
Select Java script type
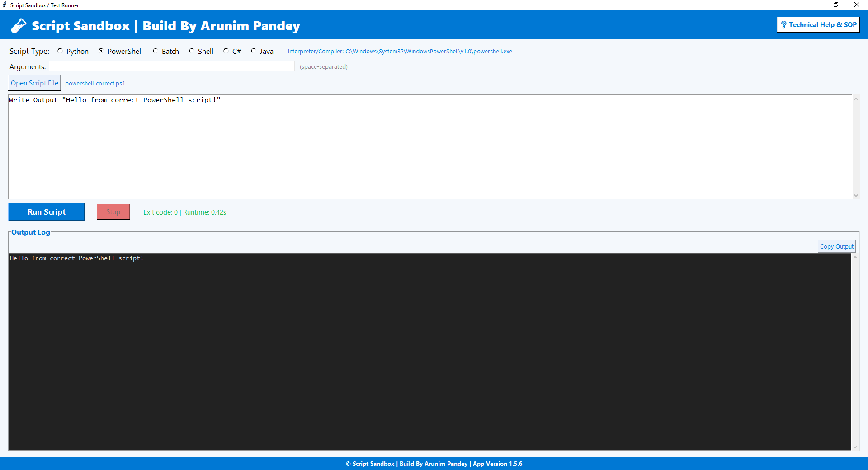pyautogui.click(x=254, y=51)
